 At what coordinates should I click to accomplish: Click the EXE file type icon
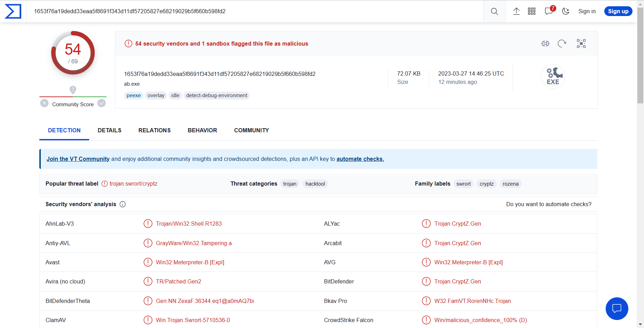[553, 77]
